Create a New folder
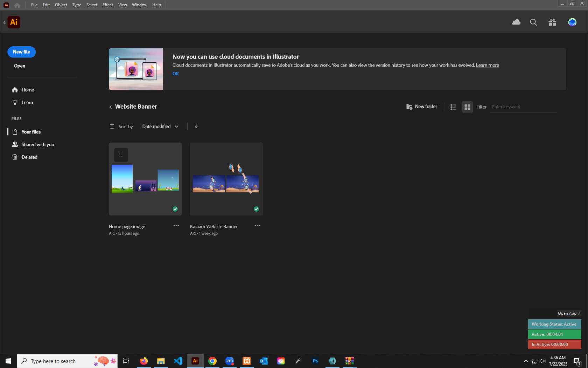Screen dimensions: 588x368 pos(422,107)
